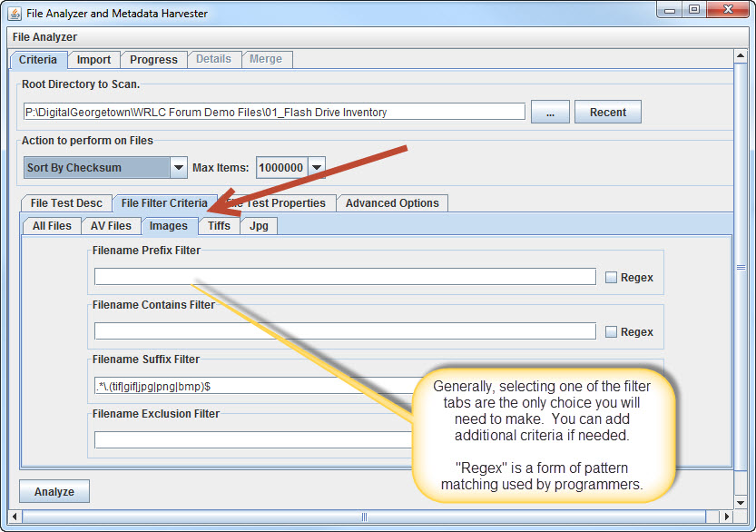The height and width of the screenshot is (532, 756).
Task: Select the Jpg filter tab
Action: point(259,226)
